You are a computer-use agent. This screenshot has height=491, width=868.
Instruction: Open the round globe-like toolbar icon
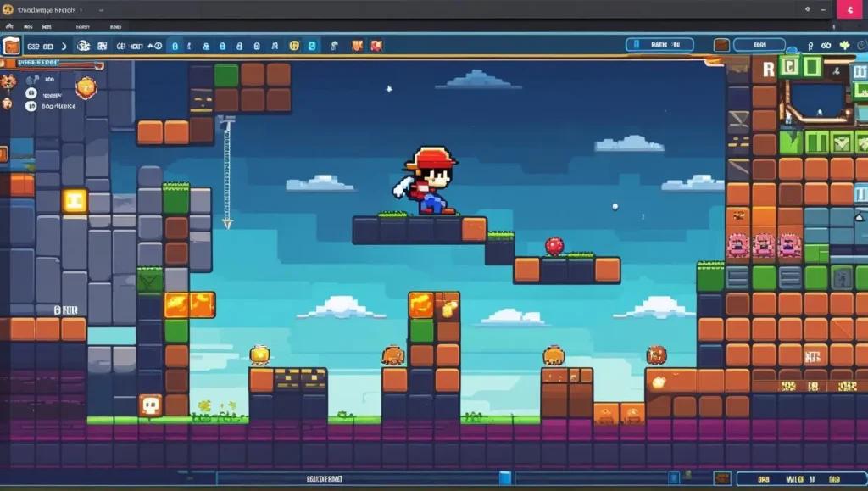(x=83, y=46)
